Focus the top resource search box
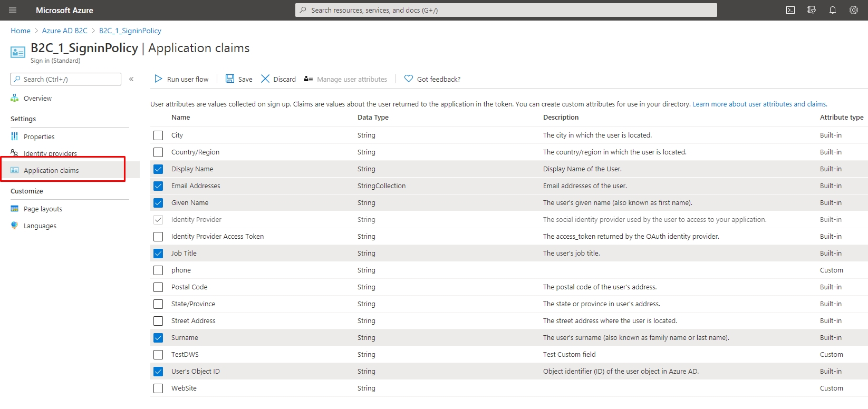 [x=506, y=10]
